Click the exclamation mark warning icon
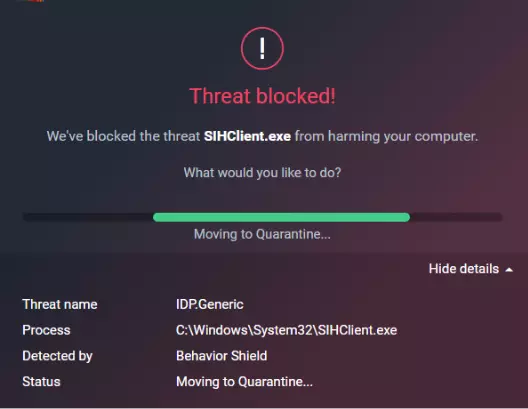The width and height of the screenshot is (528, 409). pyautogui.click(x=262, y=48)
